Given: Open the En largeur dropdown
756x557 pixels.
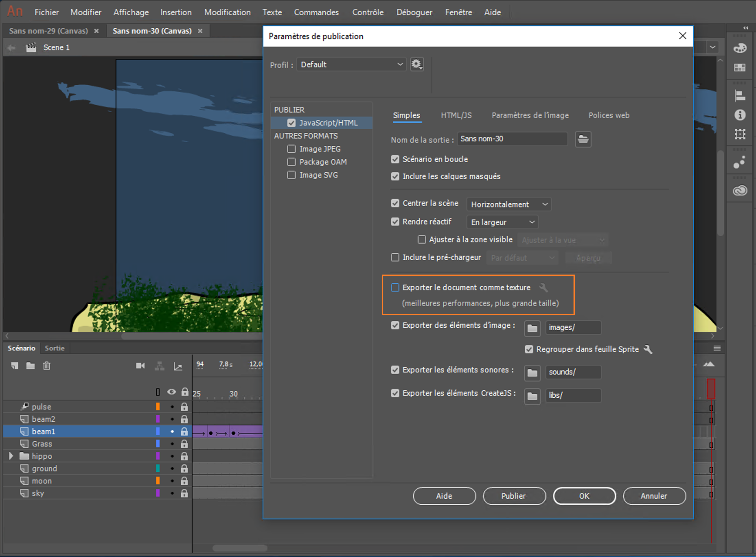Looking at the screenshot, I should (503, 222).
